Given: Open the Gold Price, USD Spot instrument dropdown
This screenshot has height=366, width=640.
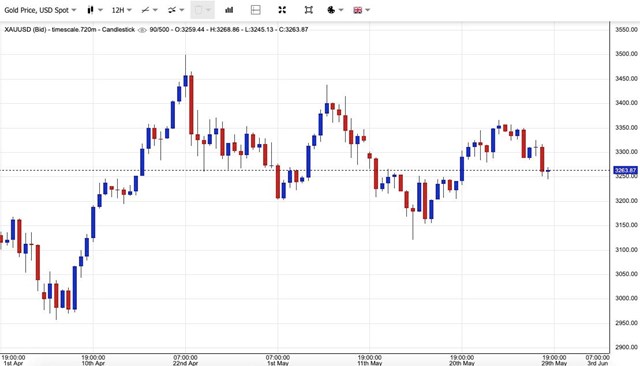Looking at the screenshot, I should (40, 10).
